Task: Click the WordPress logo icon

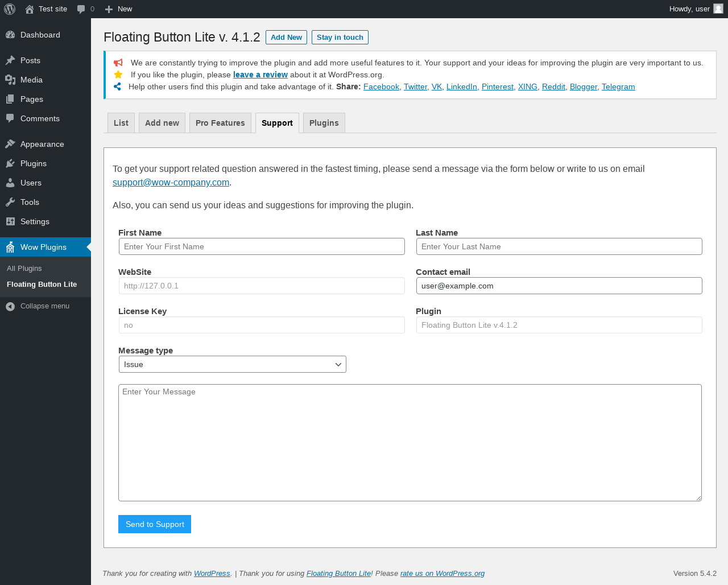Action: point(10,9)
